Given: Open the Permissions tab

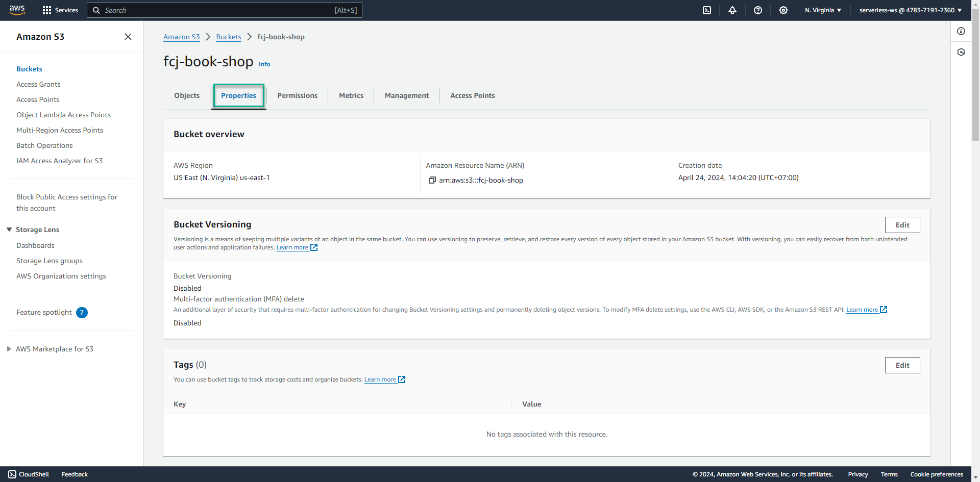Looking at the screenshot, I should click(298, 95).
